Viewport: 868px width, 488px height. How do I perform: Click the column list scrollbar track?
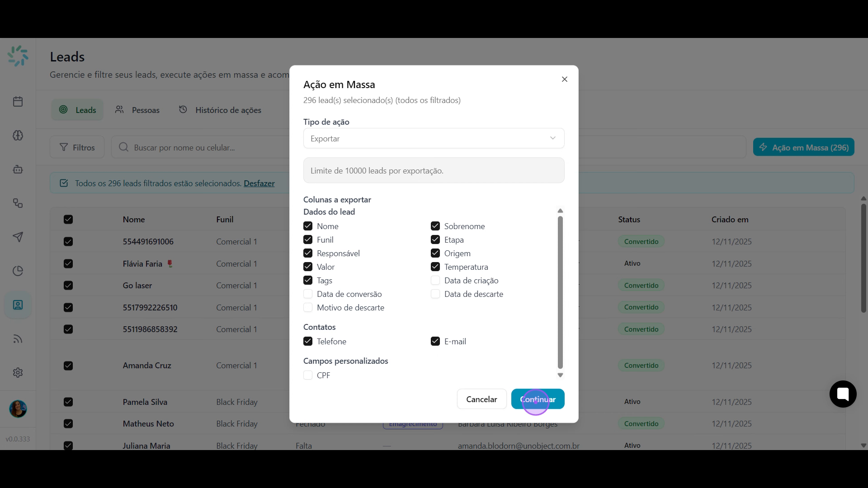pos(560,293)
